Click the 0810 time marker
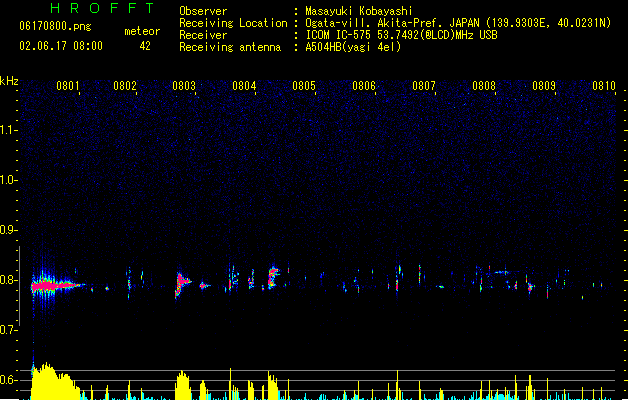Screen dimensions: 629x400 (604, 86)
